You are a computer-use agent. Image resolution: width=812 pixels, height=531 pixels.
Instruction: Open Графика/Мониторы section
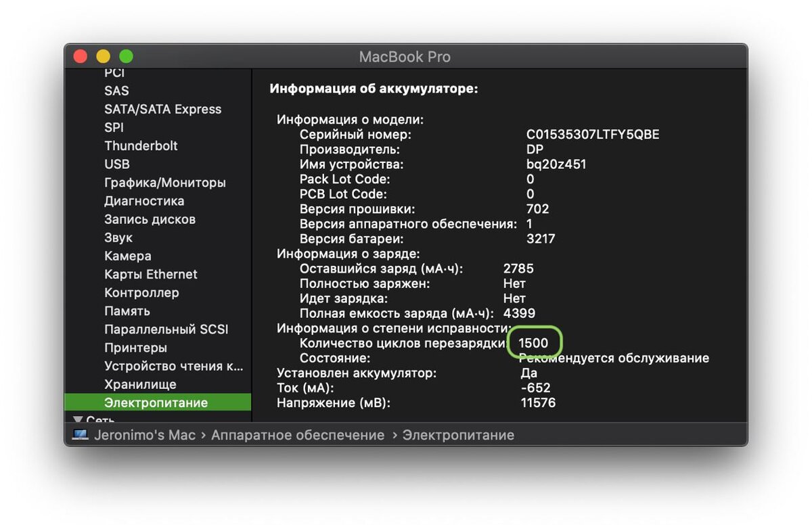click(165, 183)
